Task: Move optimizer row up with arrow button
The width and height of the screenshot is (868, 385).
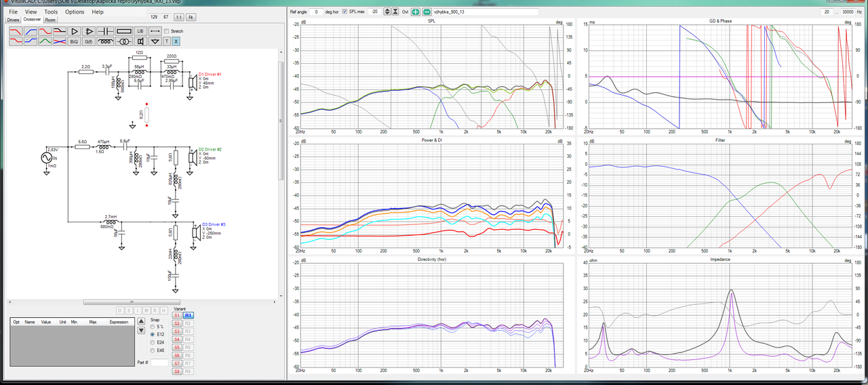Action: [141, 321]
